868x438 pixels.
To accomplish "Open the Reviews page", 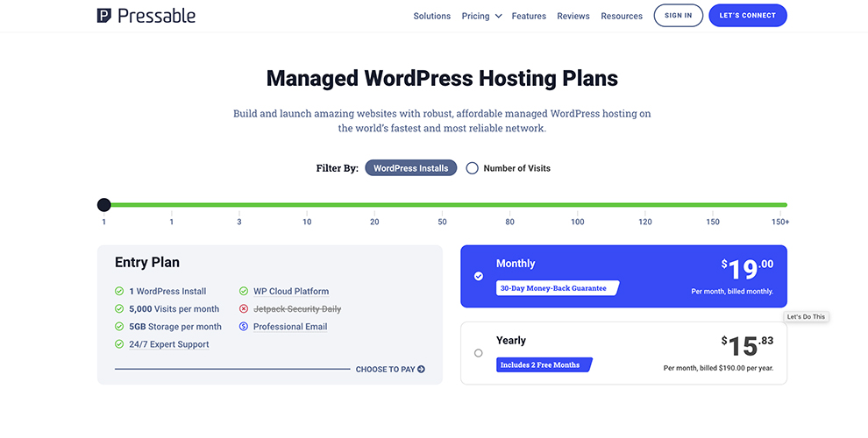I will coord(573,16).
